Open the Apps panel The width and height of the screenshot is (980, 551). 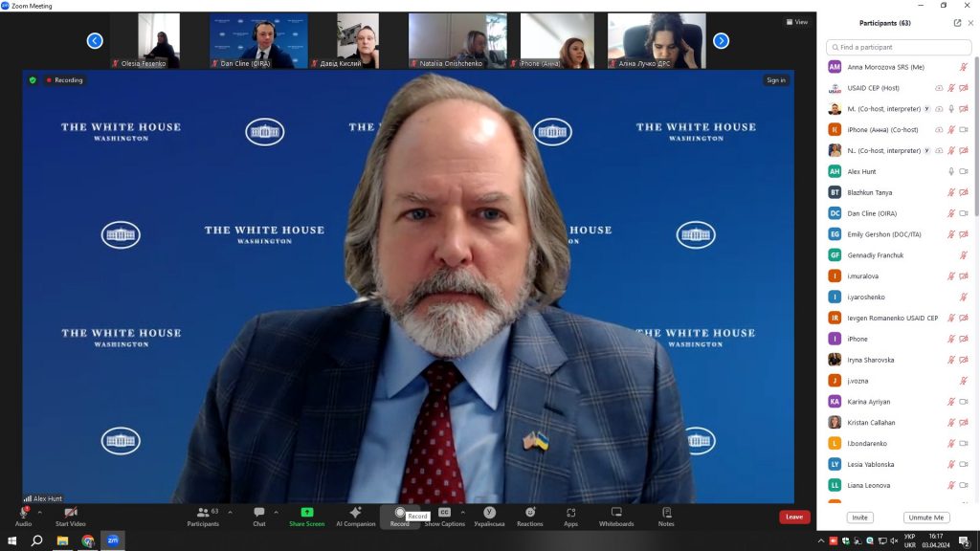pyautogui.click(x=570, y=517)
